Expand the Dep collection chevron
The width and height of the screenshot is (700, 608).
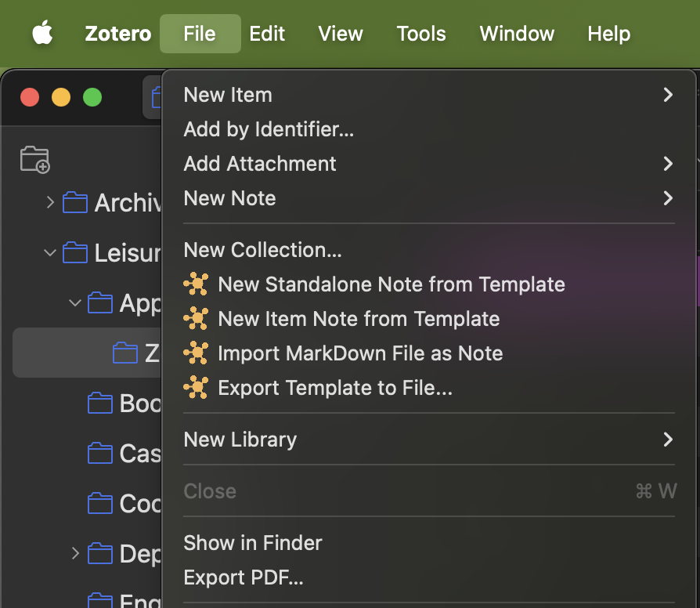75,554
